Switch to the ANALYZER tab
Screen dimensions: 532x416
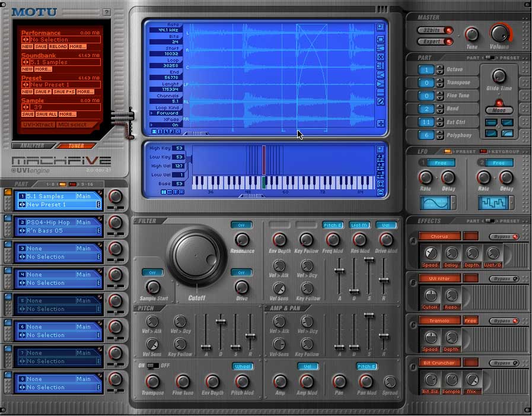[33, 145]
